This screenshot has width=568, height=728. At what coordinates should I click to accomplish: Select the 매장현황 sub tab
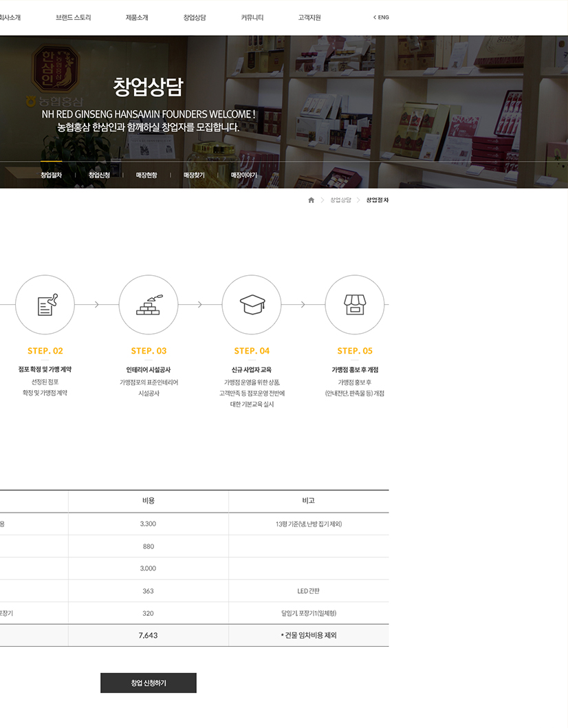(146, 175)
